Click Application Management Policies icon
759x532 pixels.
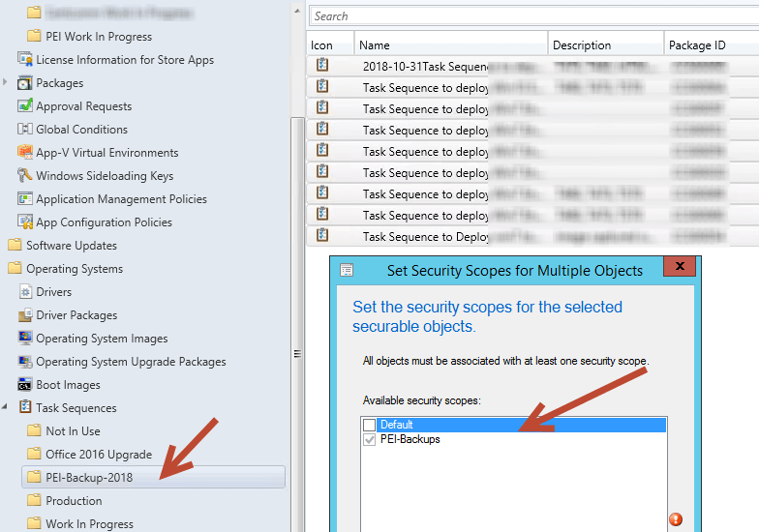[x=25, y=198]
